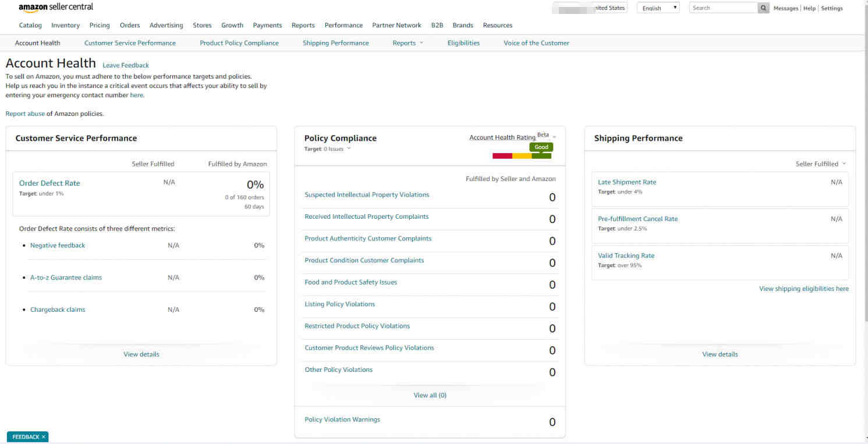Close the Feedback tab with X
Image resolution: width=868 pixels, height=444 pixels.
click(44, 437)
